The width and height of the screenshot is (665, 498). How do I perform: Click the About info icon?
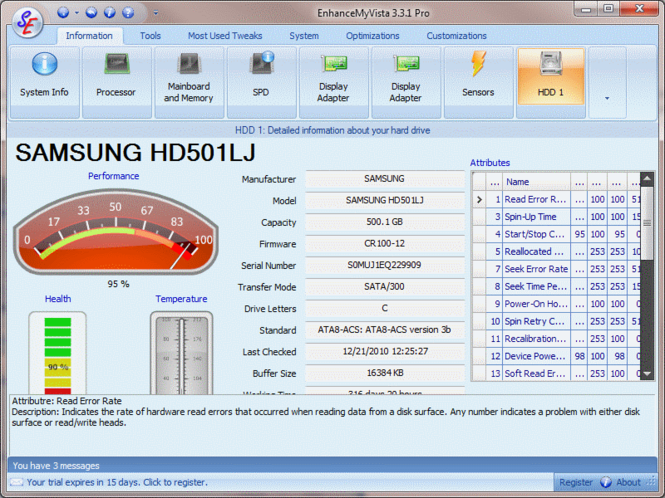(606, 482)
